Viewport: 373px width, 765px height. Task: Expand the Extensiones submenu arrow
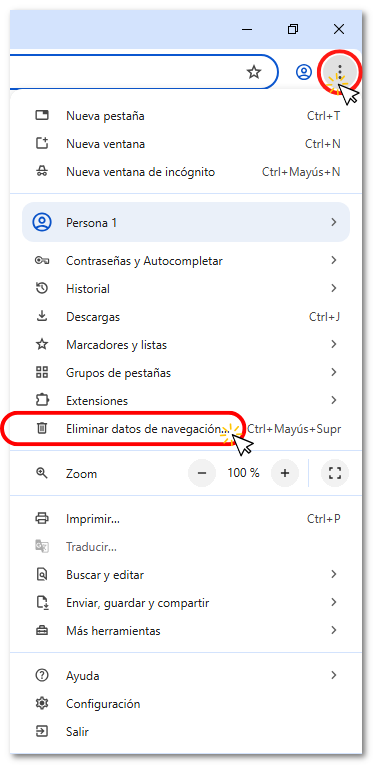[334, 401]
